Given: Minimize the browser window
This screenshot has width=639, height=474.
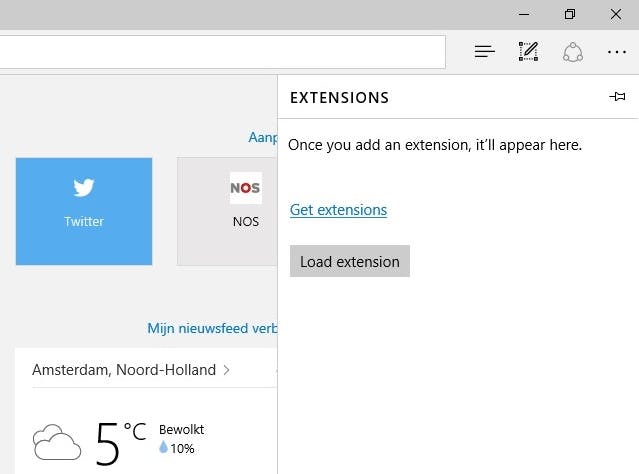Looking at the screenshot, I should coord(524,14).
